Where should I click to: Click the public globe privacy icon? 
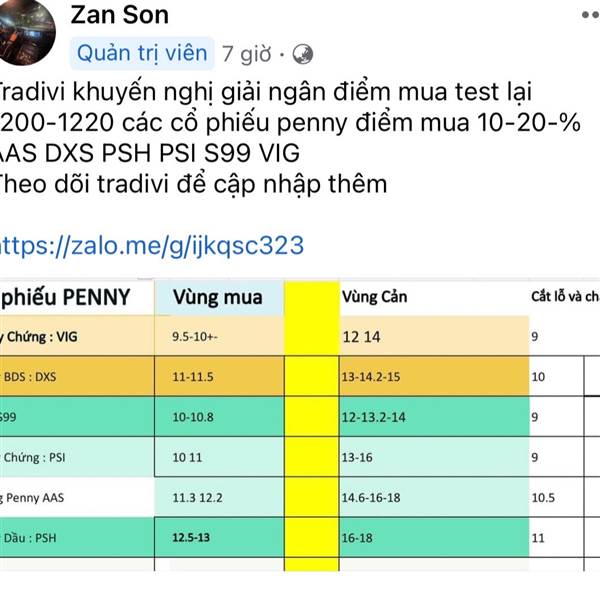(303, 54)
